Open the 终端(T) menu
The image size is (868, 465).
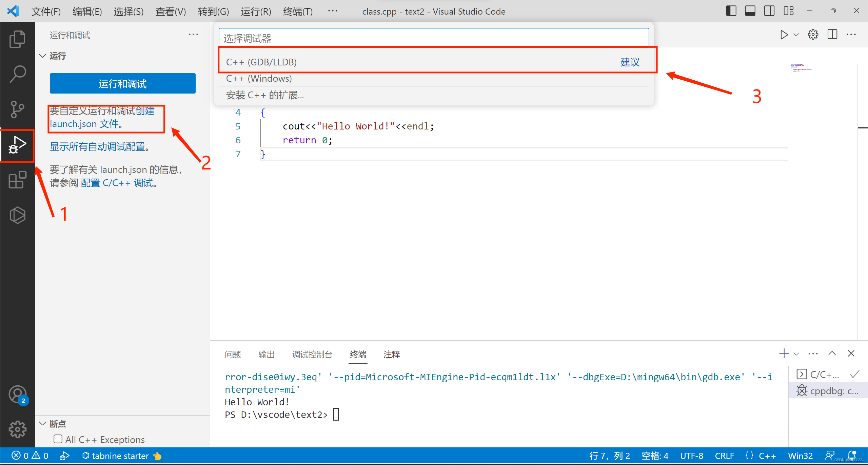[298, 12]
